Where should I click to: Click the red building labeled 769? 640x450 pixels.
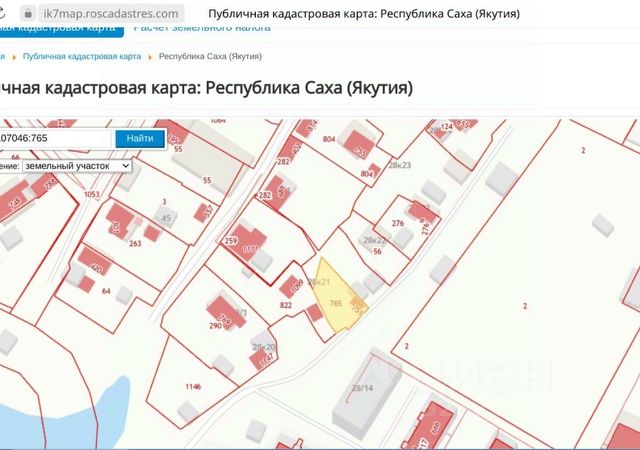[226, 313]
